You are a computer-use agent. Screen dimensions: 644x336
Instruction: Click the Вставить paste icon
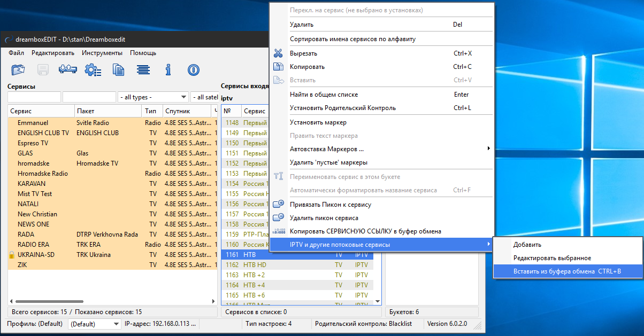[x=278, y=80]
